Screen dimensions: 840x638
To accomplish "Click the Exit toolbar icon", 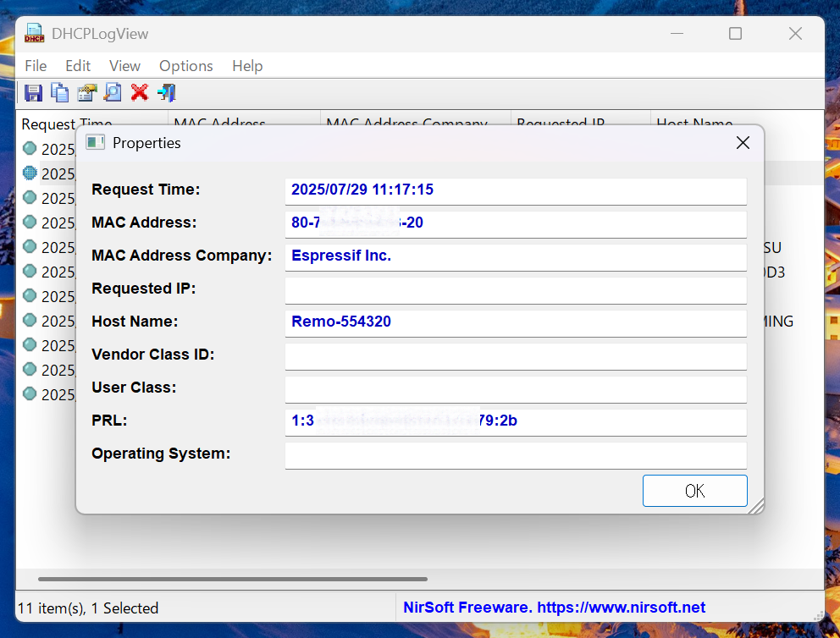I will coord(167,93).
